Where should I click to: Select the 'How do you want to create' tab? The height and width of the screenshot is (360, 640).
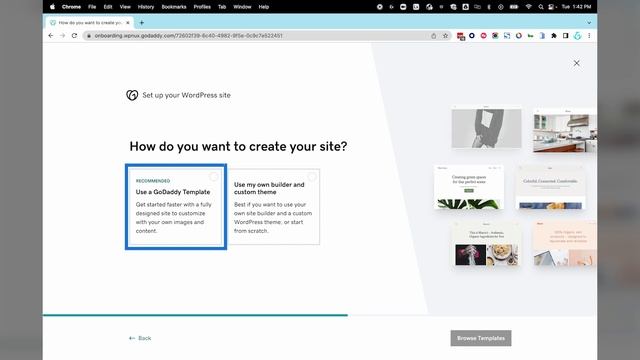(90, 23)
